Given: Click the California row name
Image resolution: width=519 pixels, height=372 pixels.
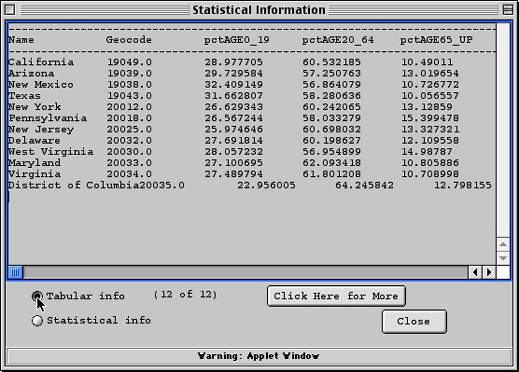Looking at the screenshot, I should click(x=41, y=62).
